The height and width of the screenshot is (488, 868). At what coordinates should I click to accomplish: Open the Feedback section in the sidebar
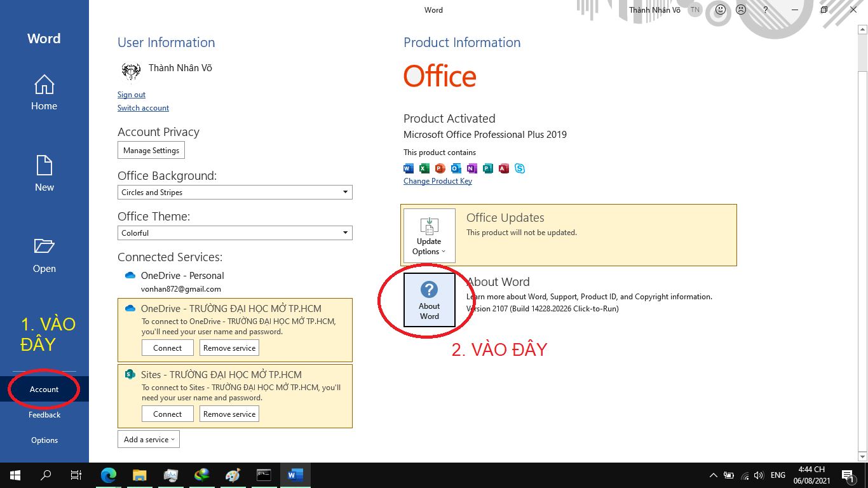click(44, 414)
